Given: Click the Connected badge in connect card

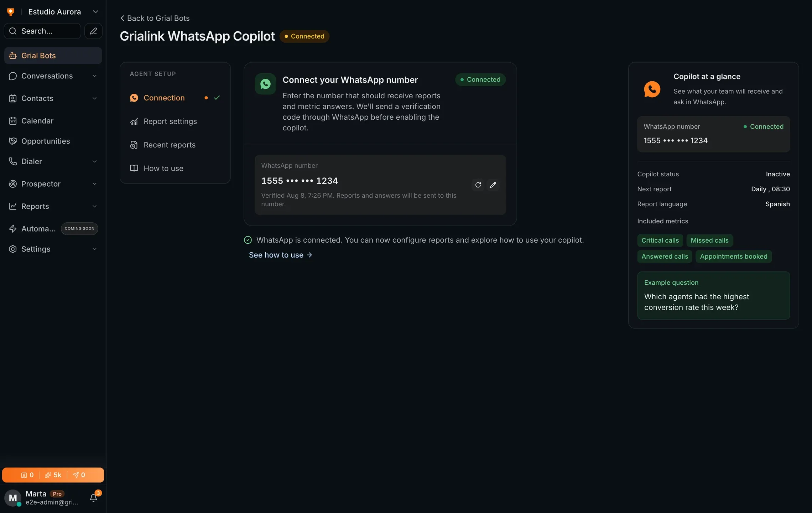Looking at the screenshot, I should tap(480, 79).
